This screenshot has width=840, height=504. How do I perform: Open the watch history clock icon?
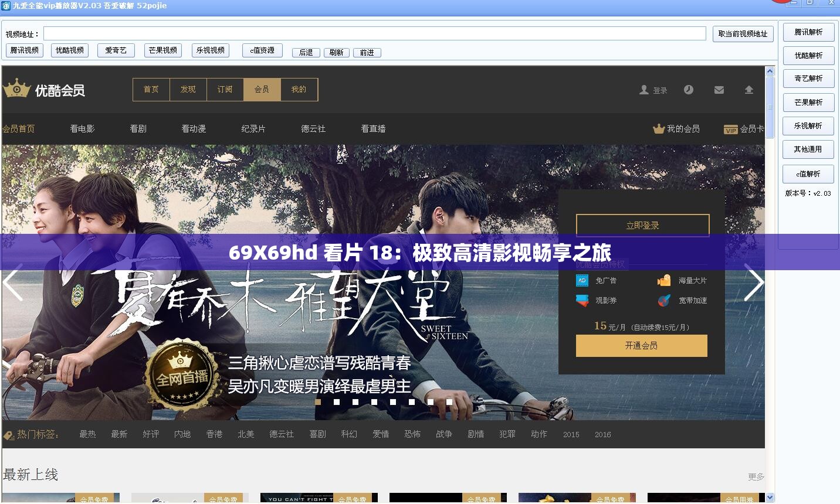[689, 90]
